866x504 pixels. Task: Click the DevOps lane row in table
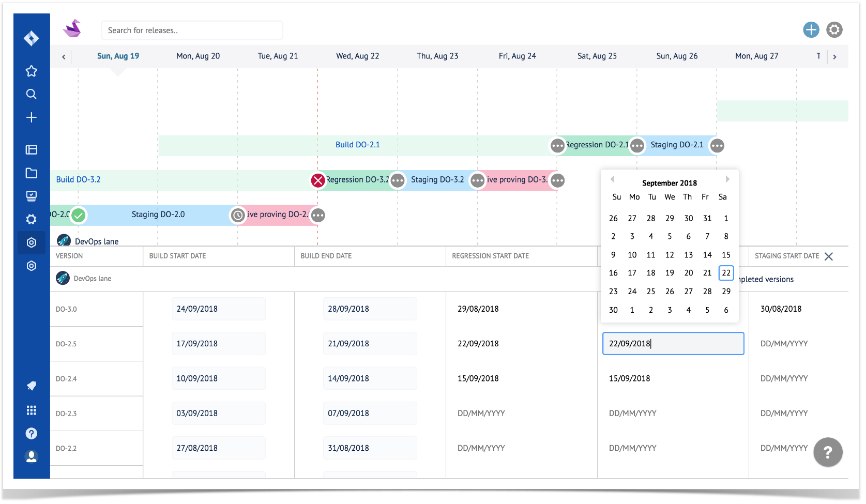[x=449, y=279]
